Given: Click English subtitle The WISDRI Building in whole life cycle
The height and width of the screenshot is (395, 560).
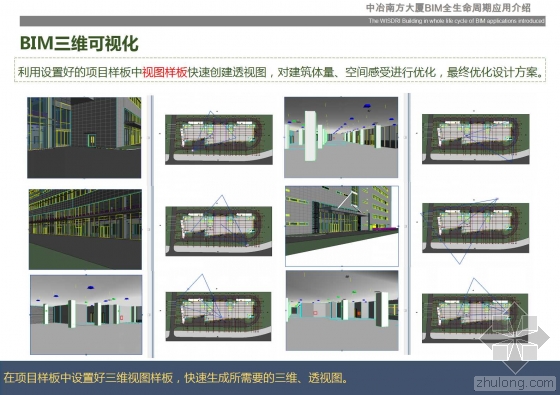Looking at the screenshot, I should (456, 21).
